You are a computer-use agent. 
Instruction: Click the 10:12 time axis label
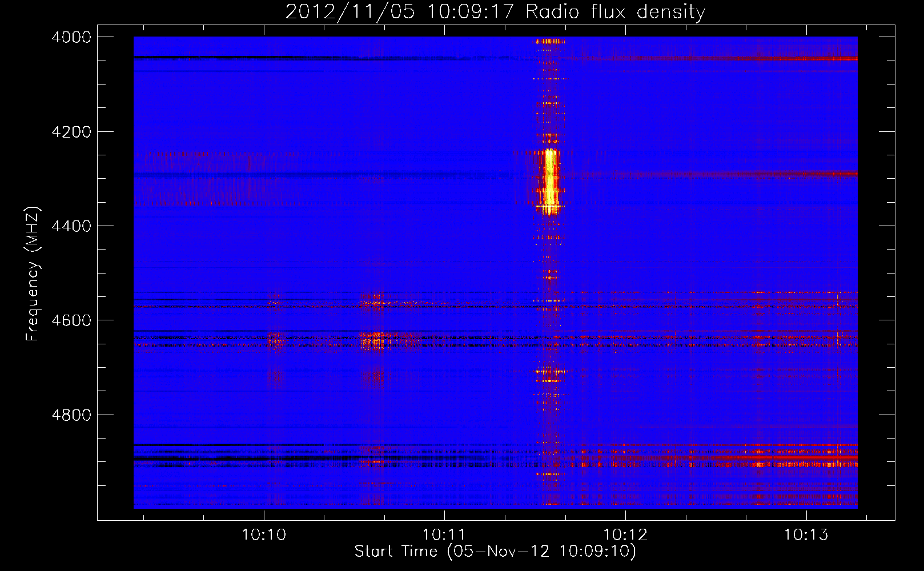tap(625, 535)
